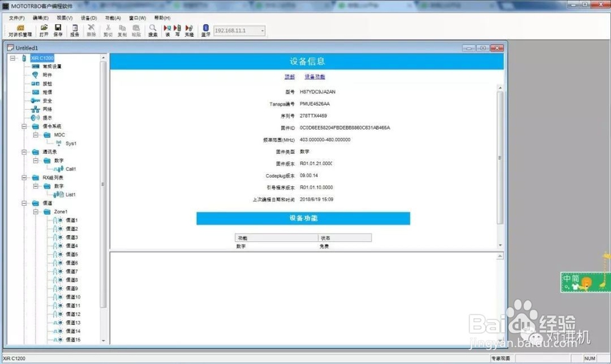Select the 常规设置 general settings node icon

(35, 66)
